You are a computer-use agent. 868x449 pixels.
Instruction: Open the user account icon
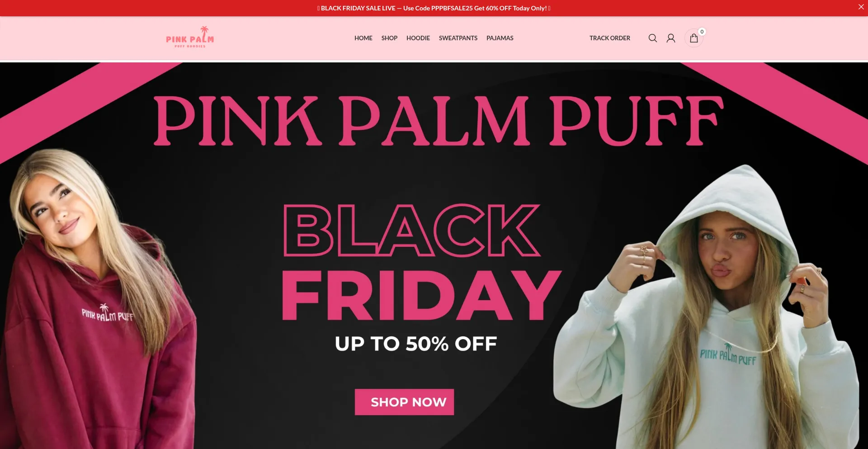click(x=671, y=38)
